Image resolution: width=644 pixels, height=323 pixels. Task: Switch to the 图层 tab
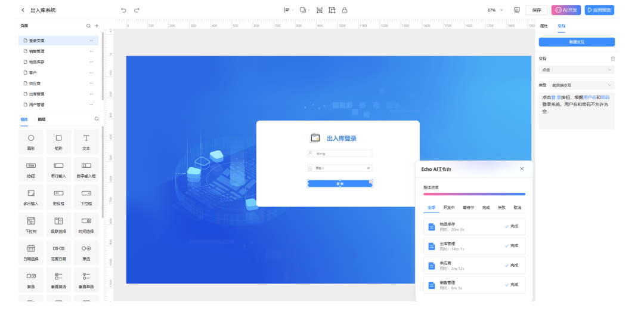pos(42,119)
